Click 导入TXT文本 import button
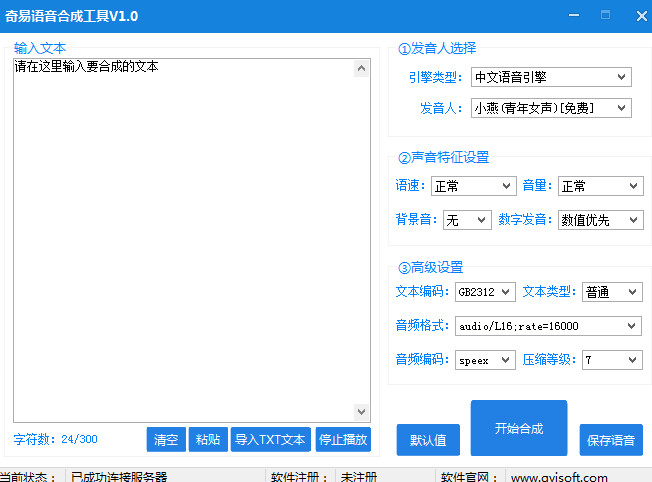 (270, 440)
